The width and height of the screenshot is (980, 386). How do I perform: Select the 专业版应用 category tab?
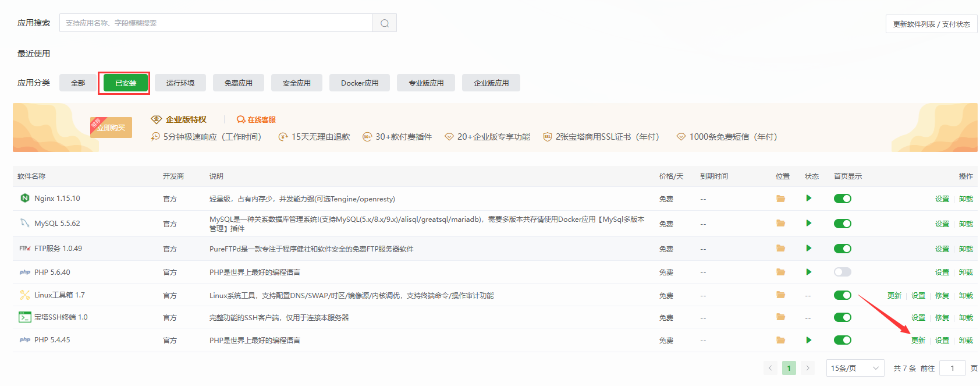pos(426,83)
